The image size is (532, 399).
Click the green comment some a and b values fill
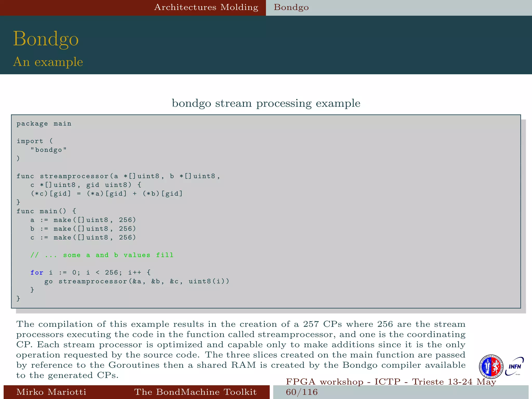102,255
